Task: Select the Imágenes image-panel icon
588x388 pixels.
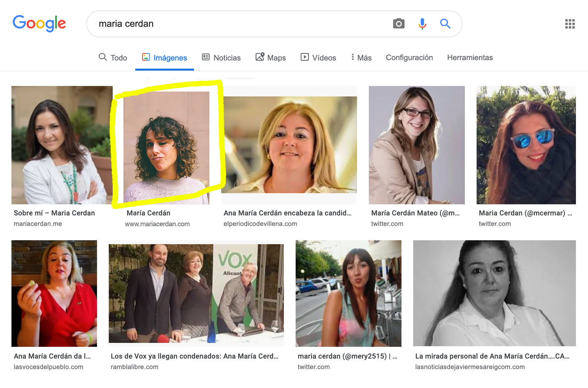Action: tap(147, 57)
